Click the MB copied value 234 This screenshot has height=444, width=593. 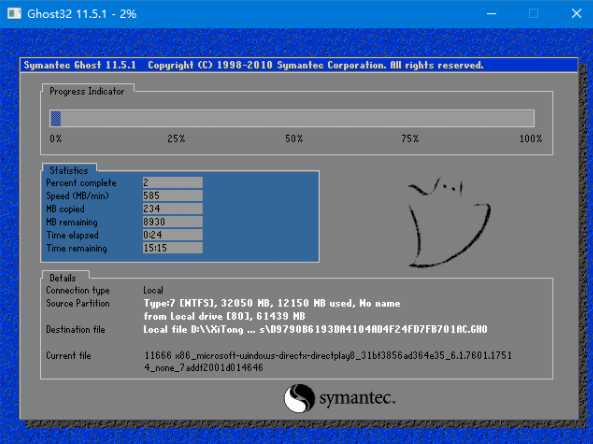click(172, 209)
